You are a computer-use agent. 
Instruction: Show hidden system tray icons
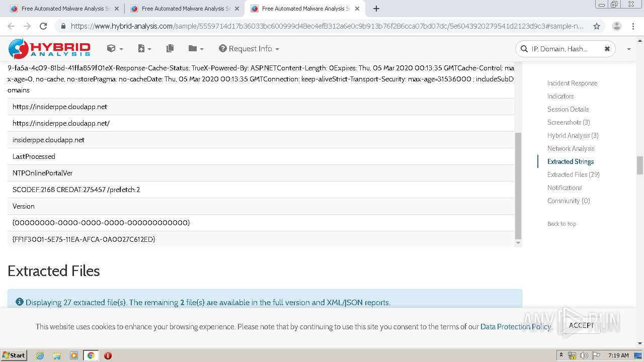[x=561, y=355]
